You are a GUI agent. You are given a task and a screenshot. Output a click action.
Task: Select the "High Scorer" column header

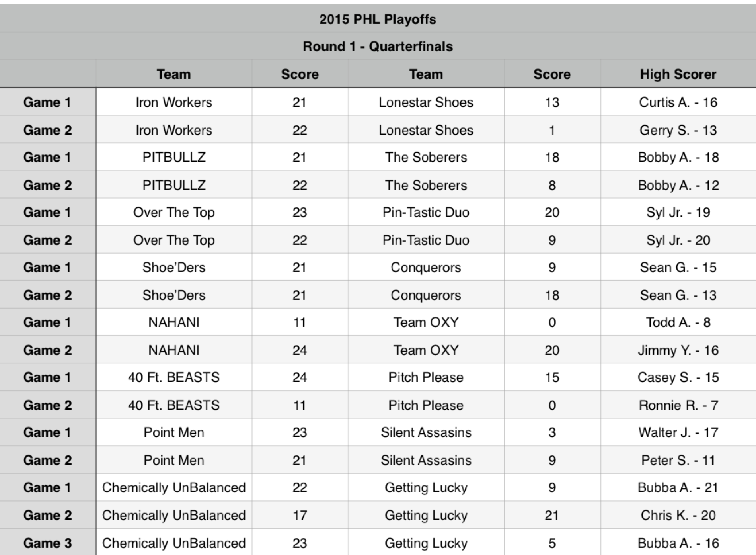click(x=678, y=74)
